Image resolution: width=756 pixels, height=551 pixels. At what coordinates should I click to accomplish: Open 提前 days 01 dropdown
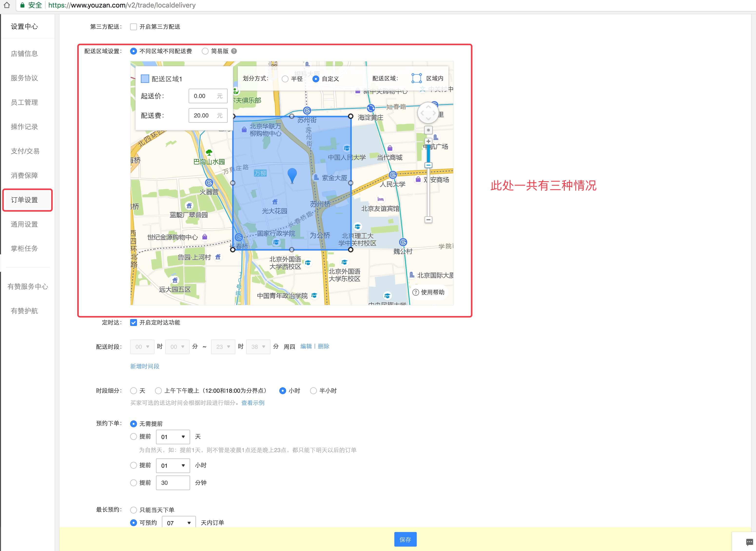click(173, 437)
